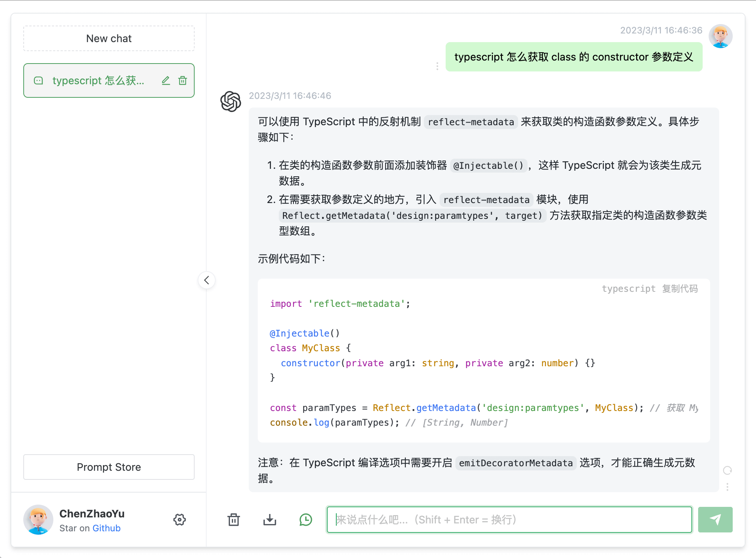Click the delete message icon

pos(235,519)
